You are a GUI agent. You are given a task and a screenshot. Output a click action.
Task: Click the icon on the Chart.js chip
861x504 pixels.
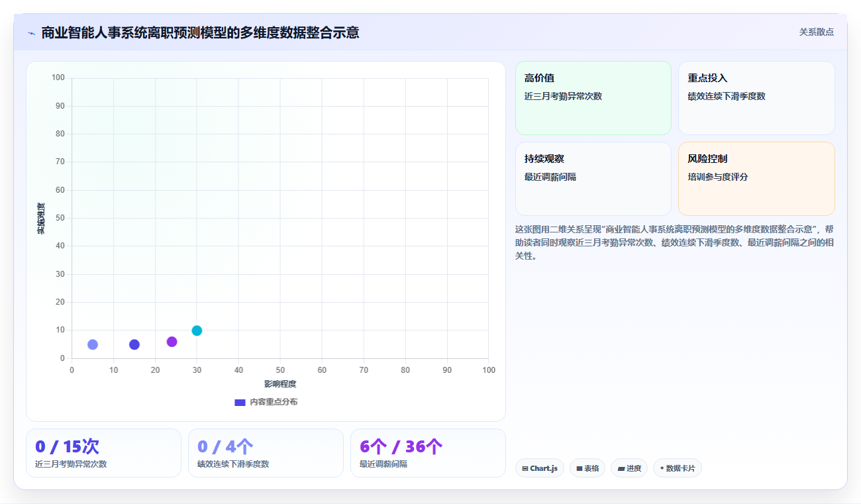pyautogui.click(x=525, y=468)
